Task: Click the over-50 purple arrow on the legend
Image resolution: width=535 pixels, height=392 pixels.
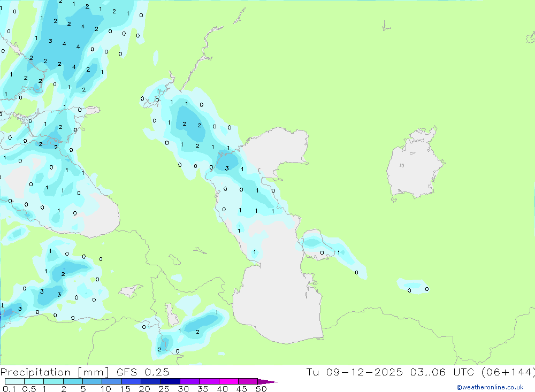Action: click(x=267, y=382)
